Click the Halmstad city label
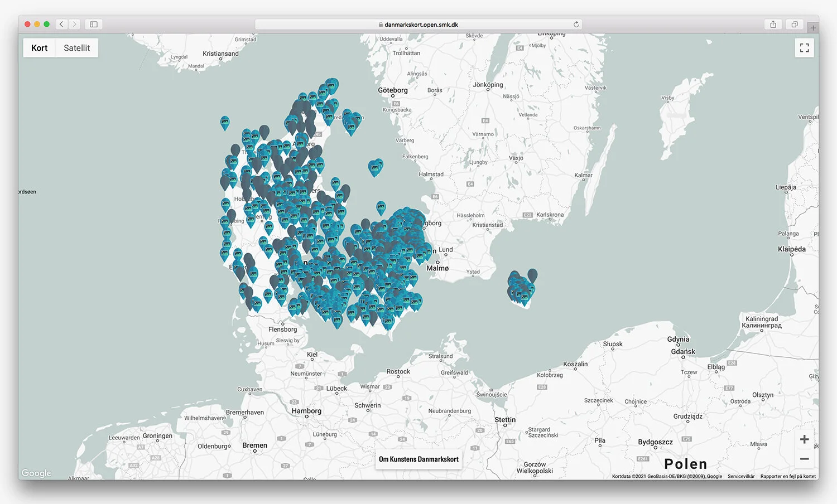 [431, 175]
